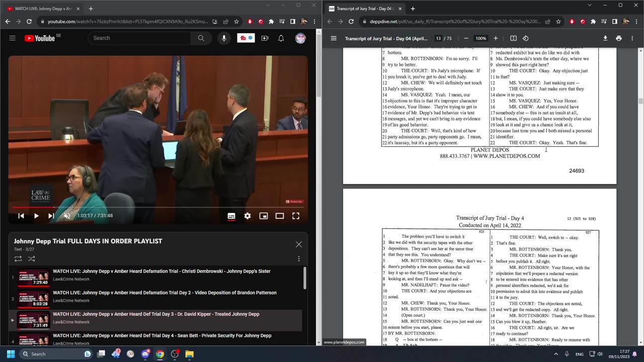Open the video player settings gear
The image size is (644, 362).
[x=248, y=216]
